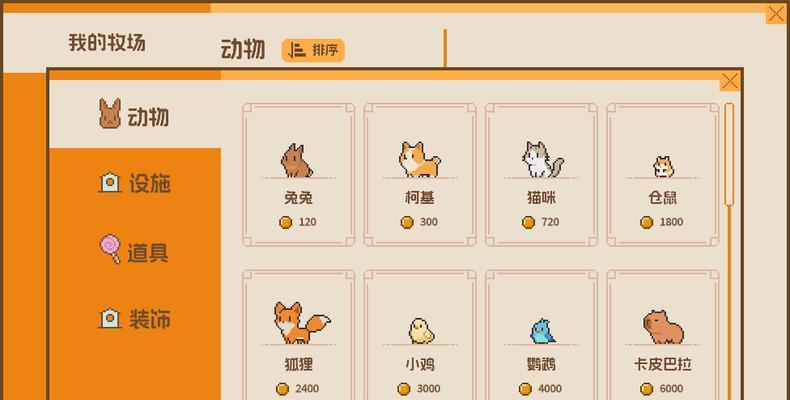Click the 排序 sort button
Viewport: 790px width, 400px height.
click(x=313, y=50)
